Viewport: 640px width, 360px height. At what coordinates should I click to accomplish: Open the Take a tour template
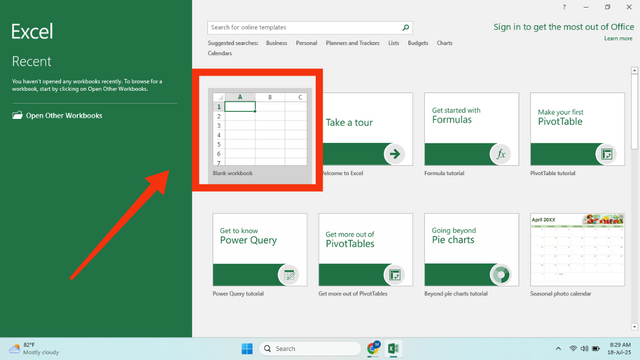pos(368,129)
